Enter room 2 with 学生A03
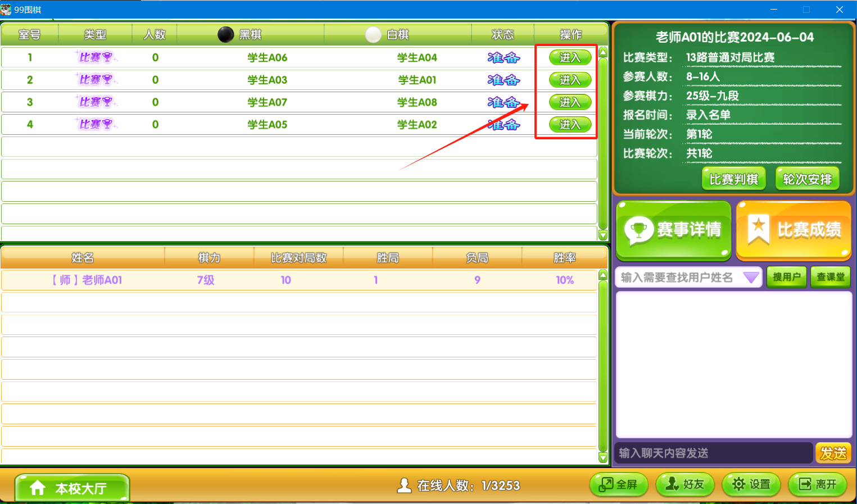The image size is (857, 504). click(x=570, y=80)
